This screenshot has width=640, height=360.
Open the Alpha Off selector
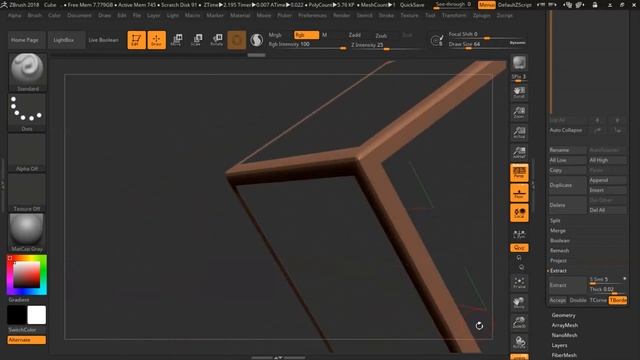click(27, 153)
